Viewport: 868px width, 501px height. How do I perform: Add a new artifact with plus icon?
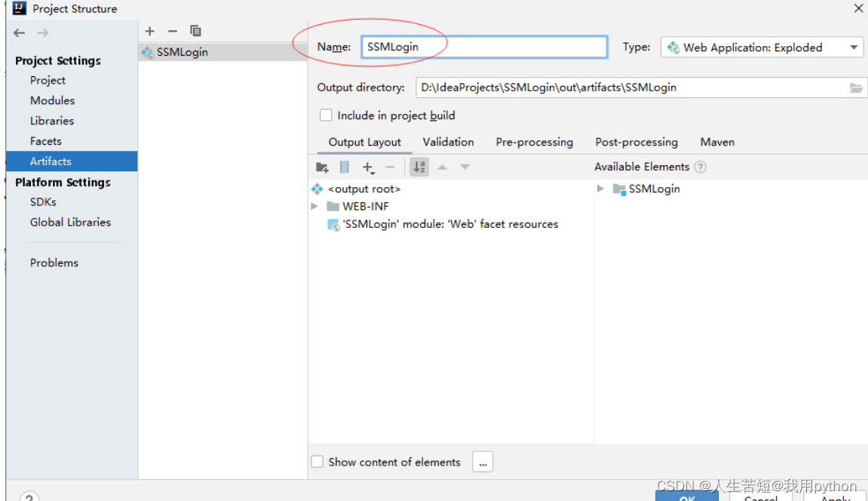(x=149, y=31)
